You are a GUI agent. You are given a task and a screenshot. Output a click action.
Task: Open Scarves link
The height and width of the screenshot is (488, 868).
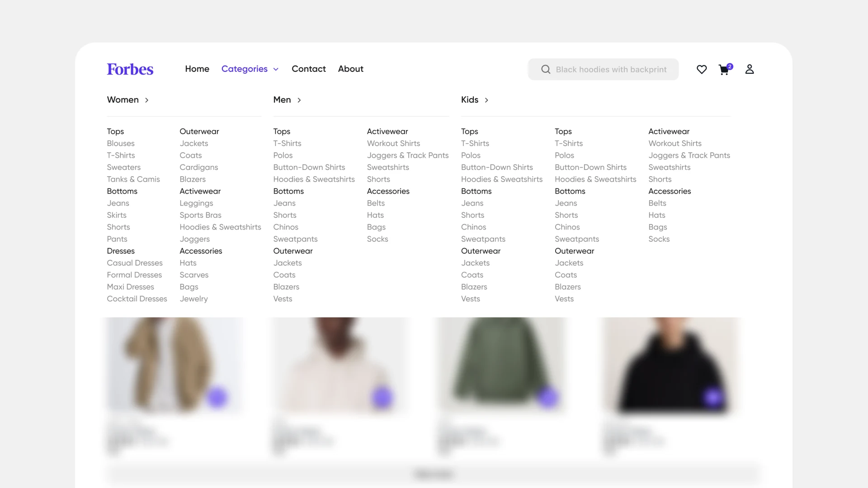(x=194, y=275)
